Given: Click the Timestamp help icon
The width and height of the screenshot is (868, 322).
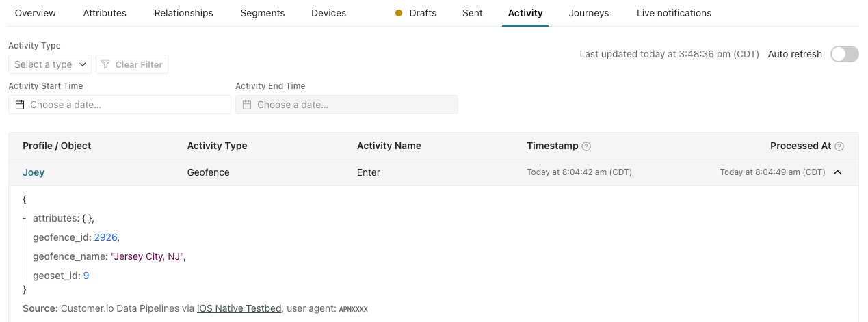Looking at the screenshot, I should pyautogui.click(x=586, y=146).
